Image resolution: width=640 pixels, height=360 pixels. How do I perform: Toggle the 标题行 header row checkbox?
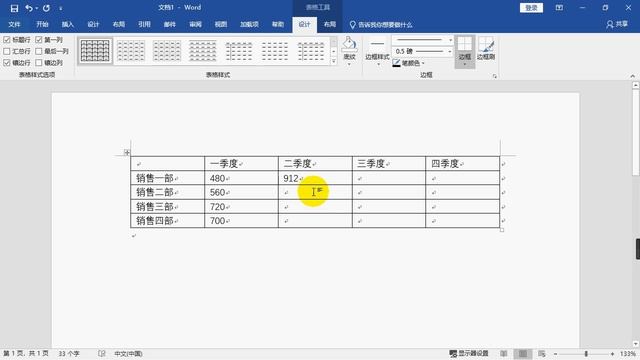7,40
